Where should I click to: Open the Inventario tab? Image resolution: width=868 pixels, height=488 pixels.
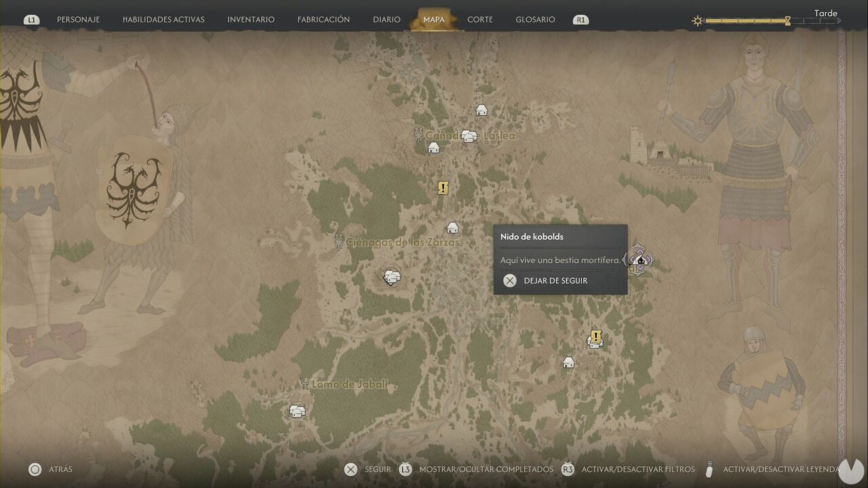[x=251, y=20]
